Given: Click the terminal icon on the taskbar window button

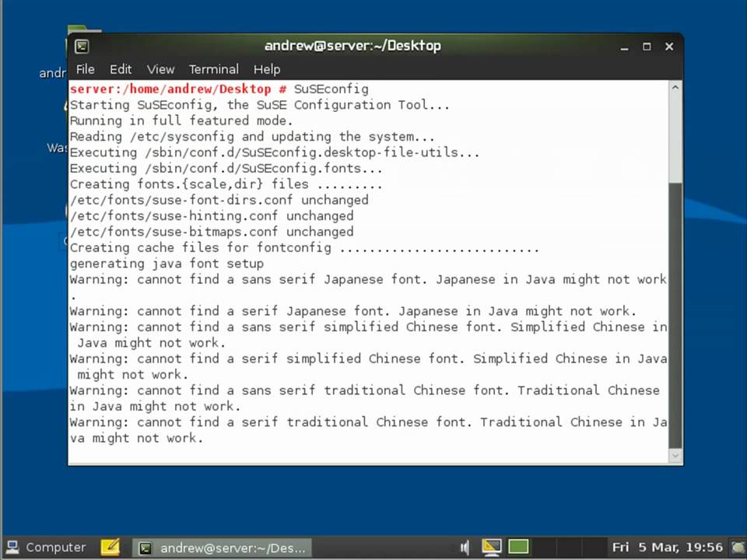Looking at the screenshot, I should (145, 548).
